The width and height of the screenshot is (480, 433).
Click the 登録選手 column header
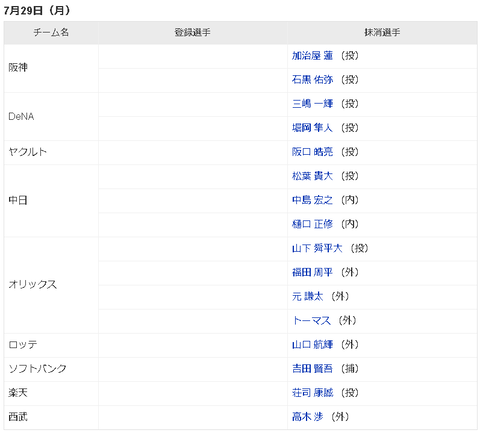pos(193,32)
